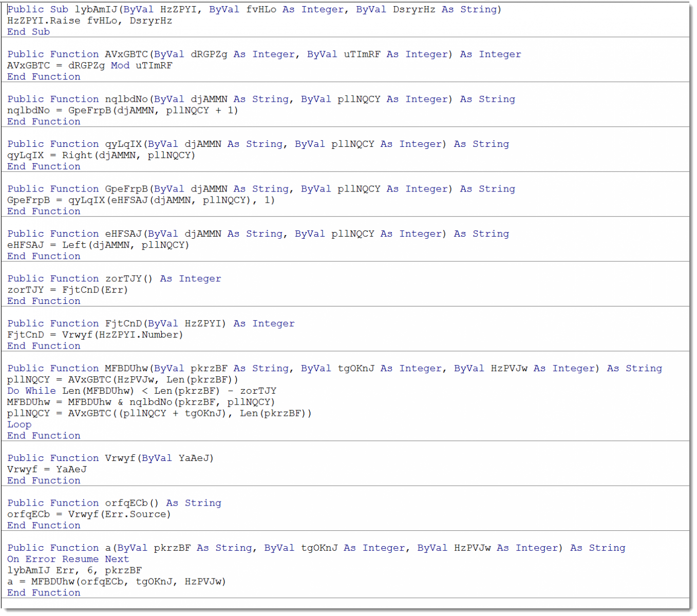The image size is (697, 616).
Task: Click the 'Public Function GpeFrpB' declaration line
Action: click(261, 189)
